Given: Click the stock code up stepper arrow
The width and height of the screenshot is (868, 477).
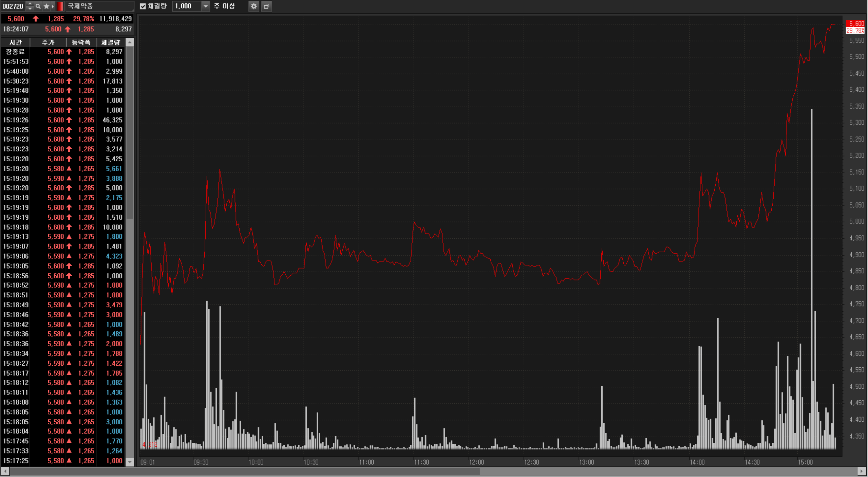Looking at the screenshot, I should coord(30,4).
